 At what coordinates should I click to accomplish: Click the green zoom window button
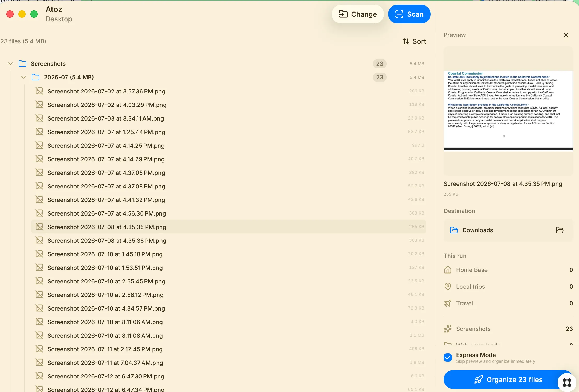(34, 14)
